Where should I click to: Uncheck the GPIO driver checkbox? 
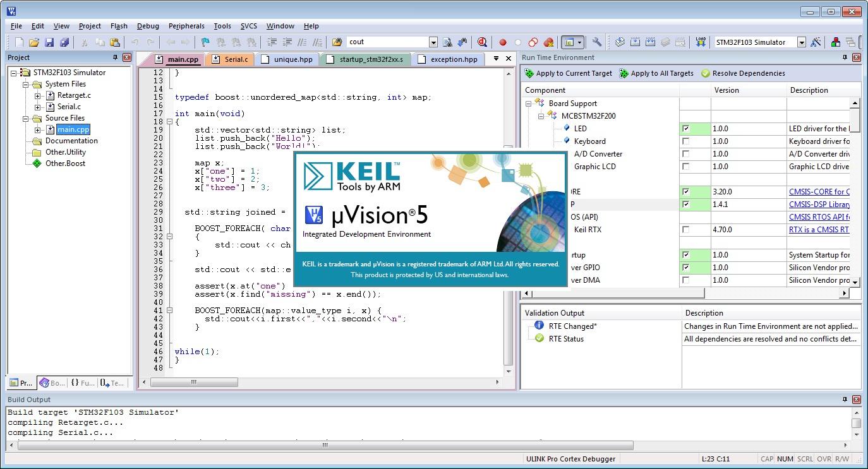pyautogui.click(x=685, y=268)
